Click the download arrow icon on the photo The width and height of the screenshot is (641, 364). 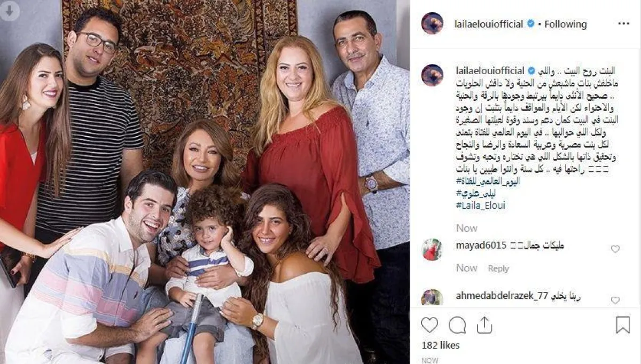[x=10, y=11]
